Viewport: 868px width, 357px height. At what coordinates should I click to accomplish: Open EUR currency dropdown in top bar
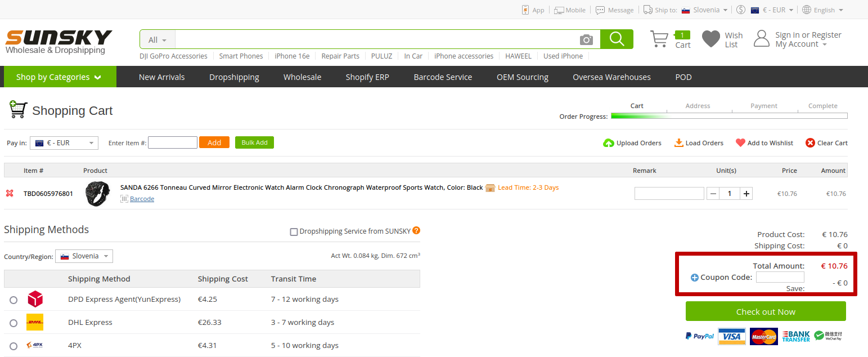pos(772,10)
